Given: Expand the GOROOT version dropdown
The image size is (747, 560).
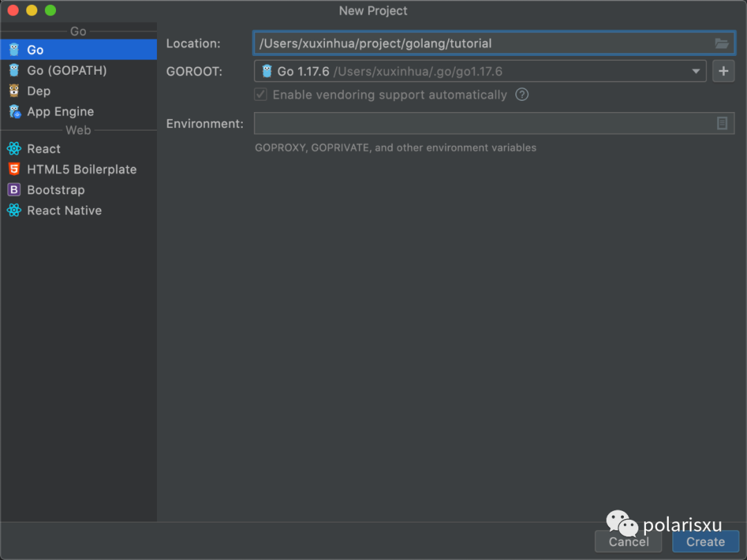Looking at the screenshot, I should 696,71.
